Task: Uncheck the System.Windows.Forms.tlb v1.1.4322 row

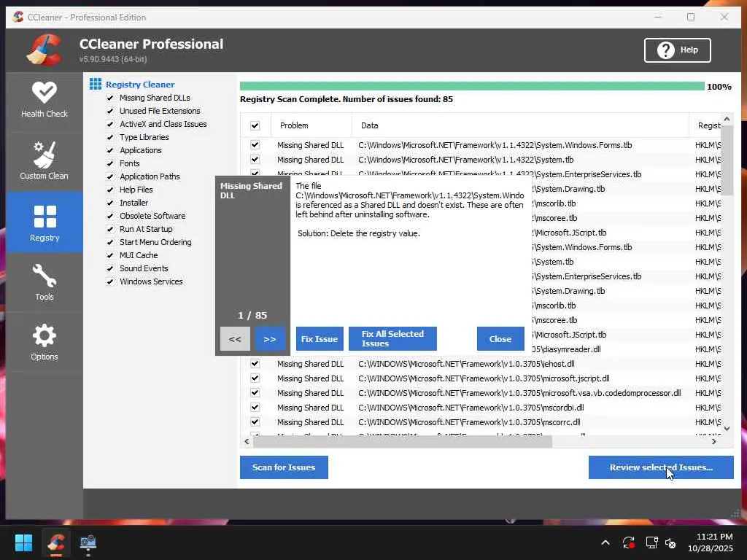Action: coord(255,145)
